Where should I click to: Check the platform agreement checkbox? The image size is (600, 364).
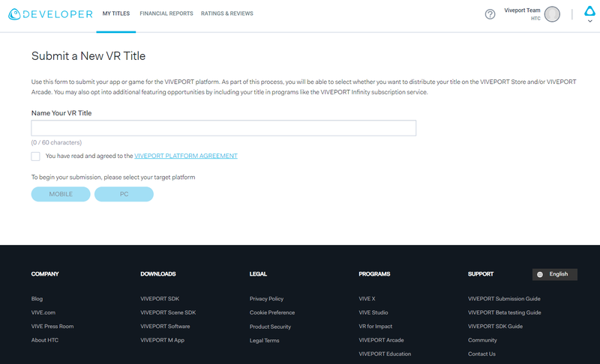click(35, 157)
